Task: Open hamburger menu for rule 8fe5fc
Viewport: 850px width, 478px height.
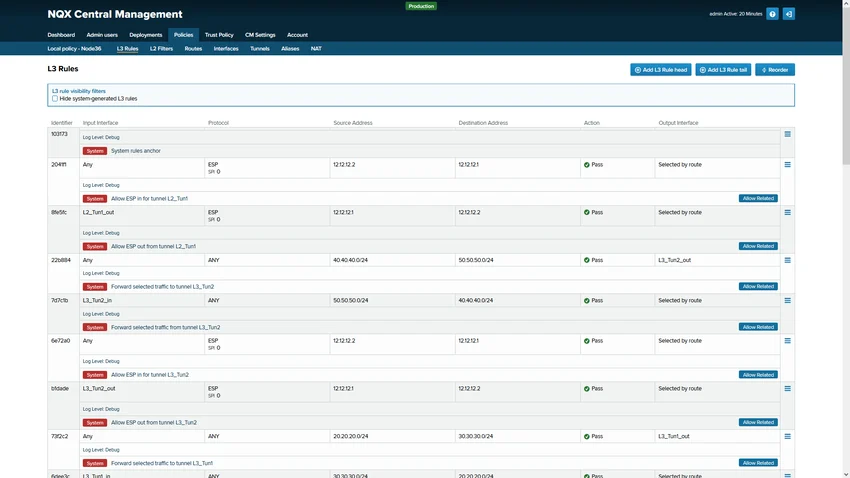Action: pos(787,212)
